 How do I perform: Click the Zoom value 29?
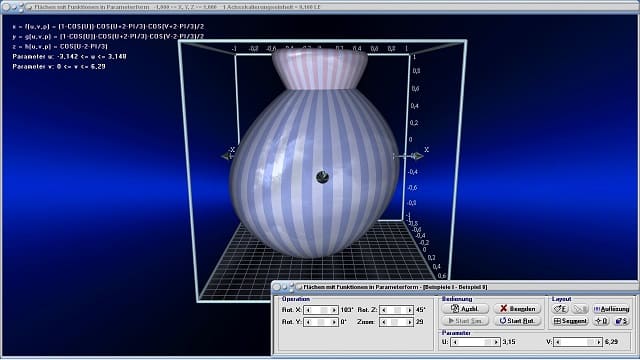click(x=419, y=322)
